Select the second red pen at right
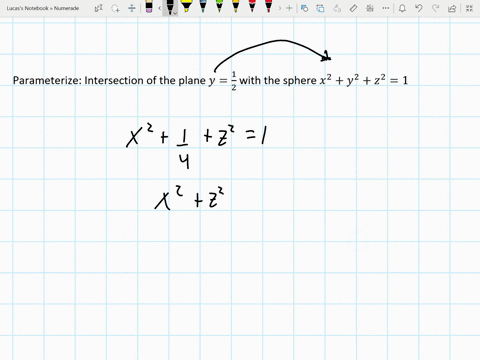Viewport: 480px width, 360px height. pos(269,7)
